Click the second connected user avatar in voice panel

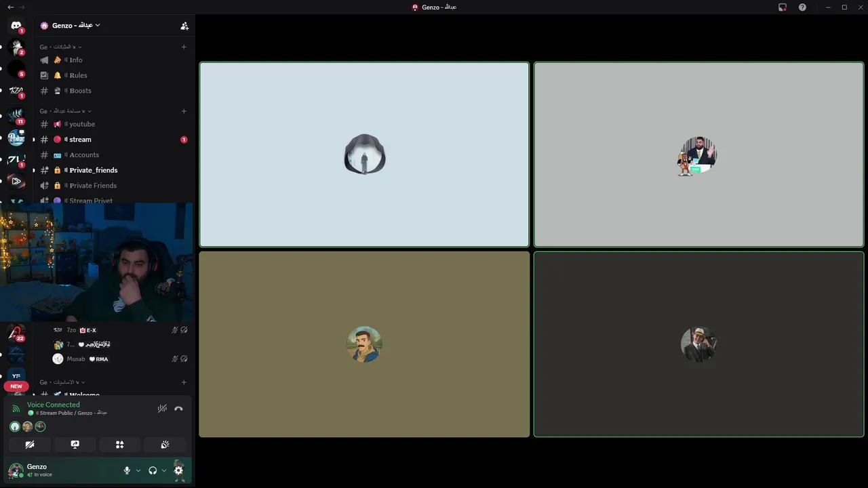[27, 426]
